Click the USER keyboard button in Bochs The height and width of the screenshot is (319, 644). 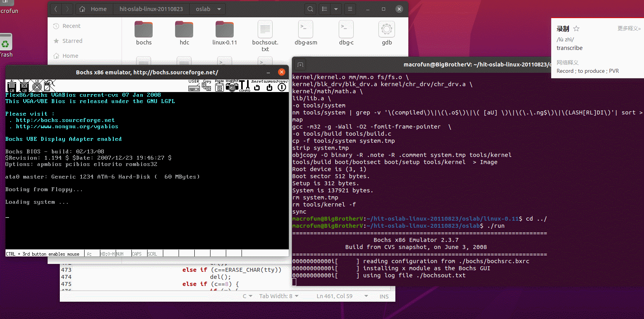coord(194,86)
